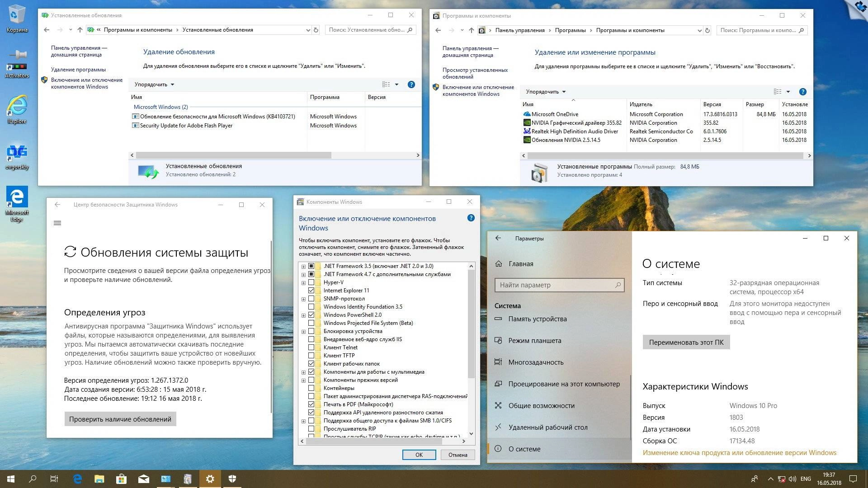Screen dimensions: 868x488
Task: Open Microsoft Store from the taskbar
Action: click(x=121, y=479)
